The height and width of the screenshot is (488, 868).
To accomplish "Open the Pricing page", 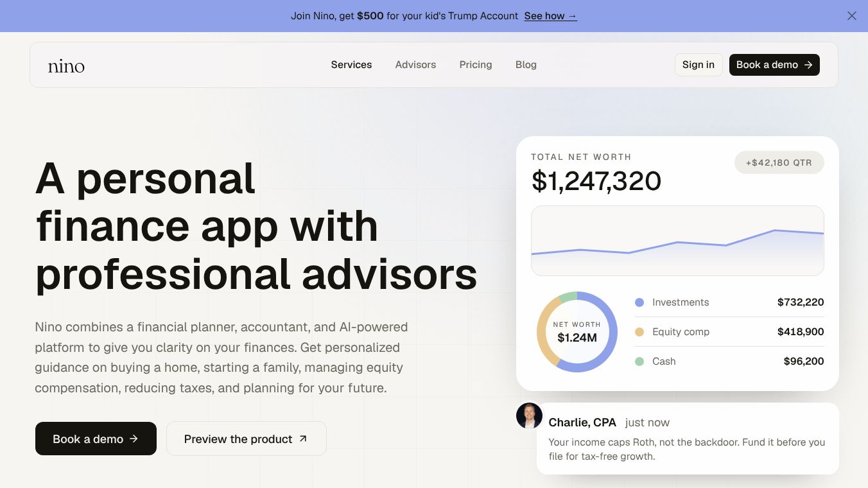I will coord(476,65).
